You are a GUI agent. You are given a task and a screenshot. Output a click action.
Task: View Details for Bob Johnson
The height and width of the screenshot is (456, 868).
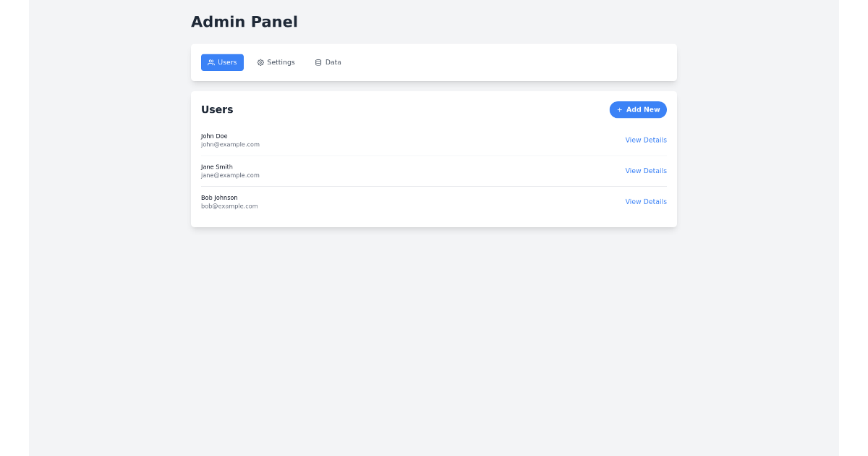click(x=646, y=201)
